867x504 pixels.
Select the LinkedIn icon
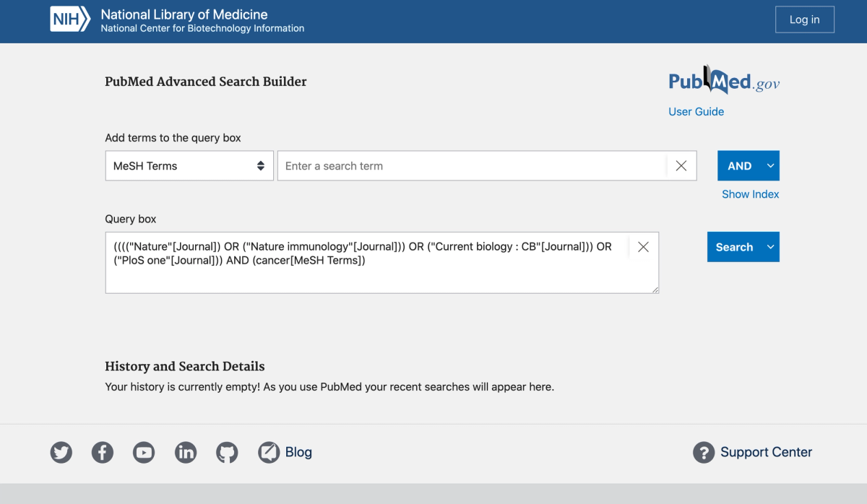[186, 453]
